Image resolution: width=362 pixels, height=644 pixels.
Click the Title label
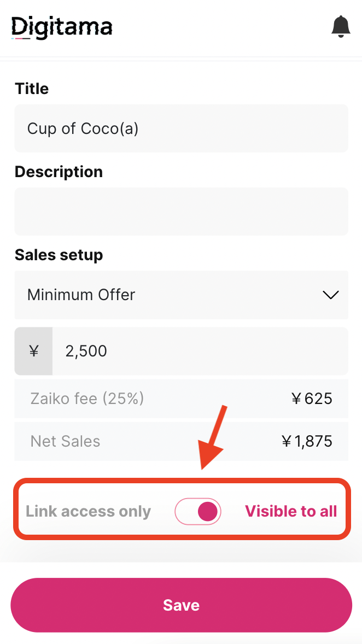(32, 89)
